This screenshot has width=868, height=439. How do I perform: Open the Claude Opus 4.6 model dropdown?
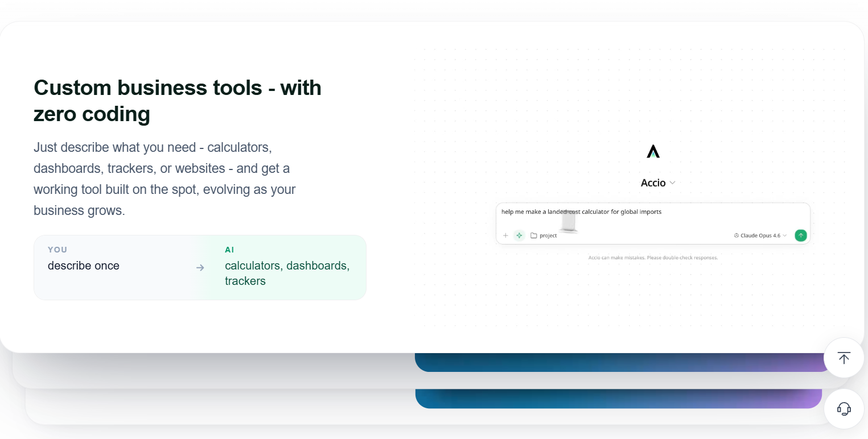pos(760,235)
